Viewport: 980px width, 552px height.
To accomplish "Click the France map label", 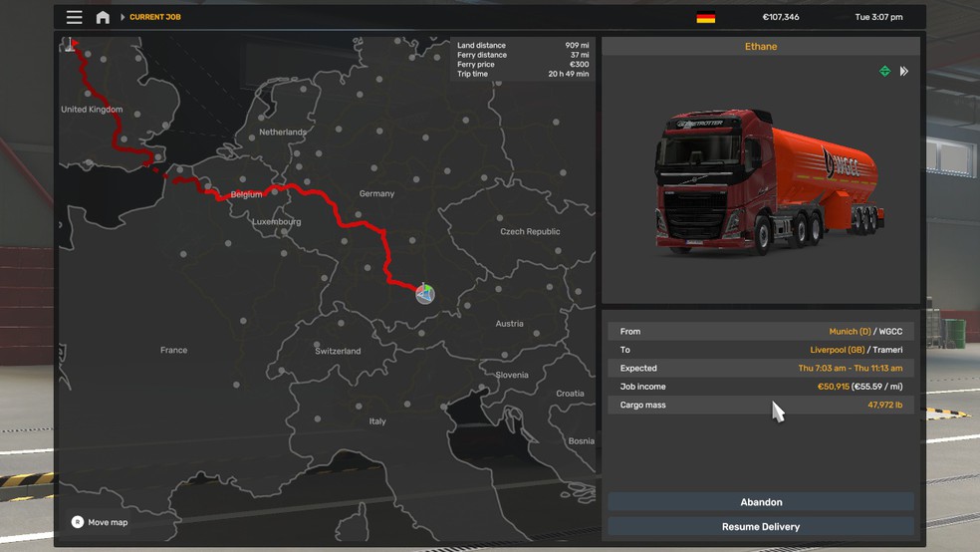I will [x=173, y=350].
